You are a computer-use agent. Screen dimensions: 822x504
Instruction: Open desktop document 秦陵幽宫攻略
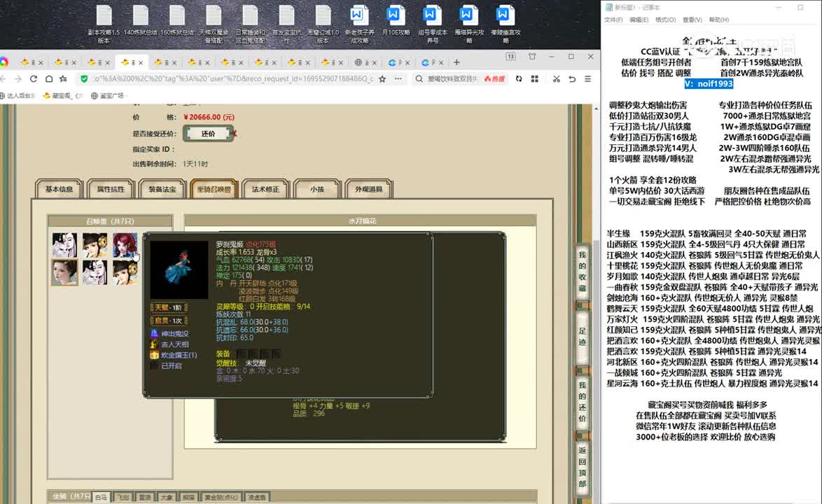(x=506, y=24)
